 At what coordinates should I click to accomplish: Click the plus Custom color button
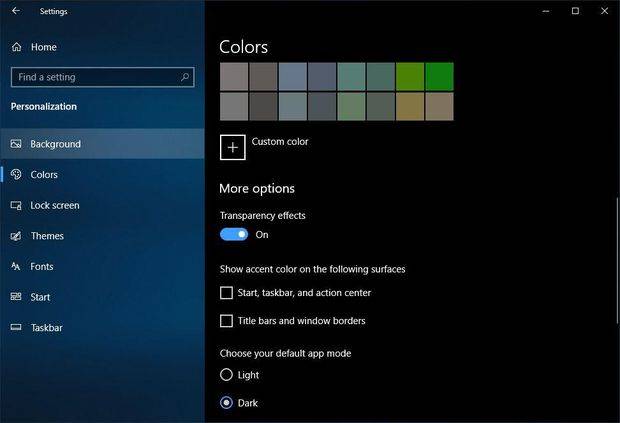click(232, 147)
